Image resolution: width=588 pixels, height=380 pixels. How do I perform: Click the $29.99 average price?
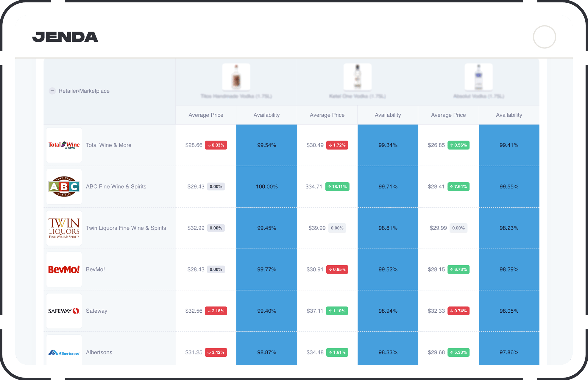[438, 228]
